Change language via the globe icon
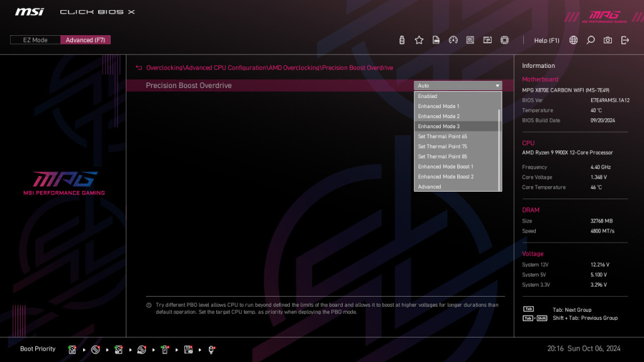This screenshot has height=362, width=644. [573, 40]
